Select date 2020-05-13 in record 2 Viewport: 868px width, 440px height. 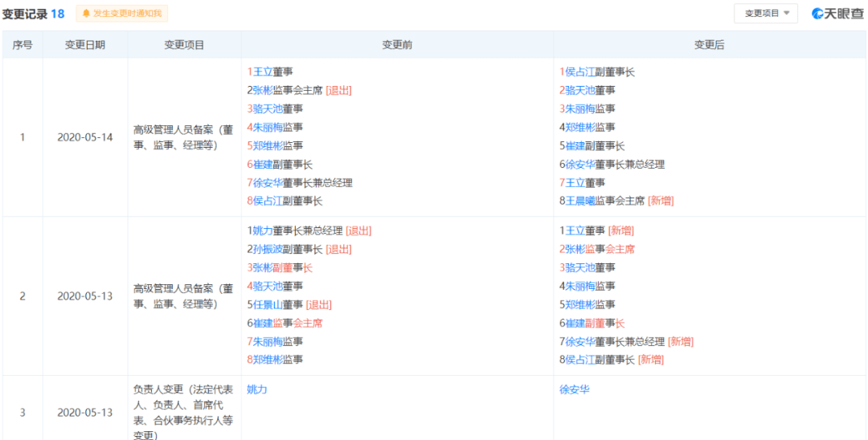(85, 295)
